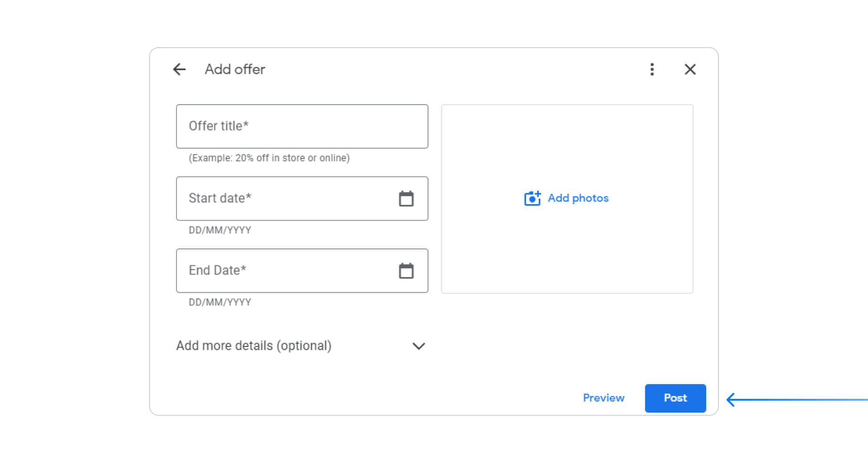The image size is (868, 462).
Task: Click the Add photos link
Action: [x=578, y=198]
